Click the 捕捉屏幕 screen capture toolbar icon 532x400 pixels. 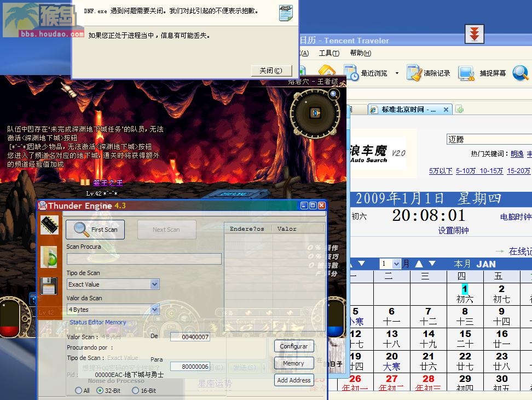[x=466, y=73]
